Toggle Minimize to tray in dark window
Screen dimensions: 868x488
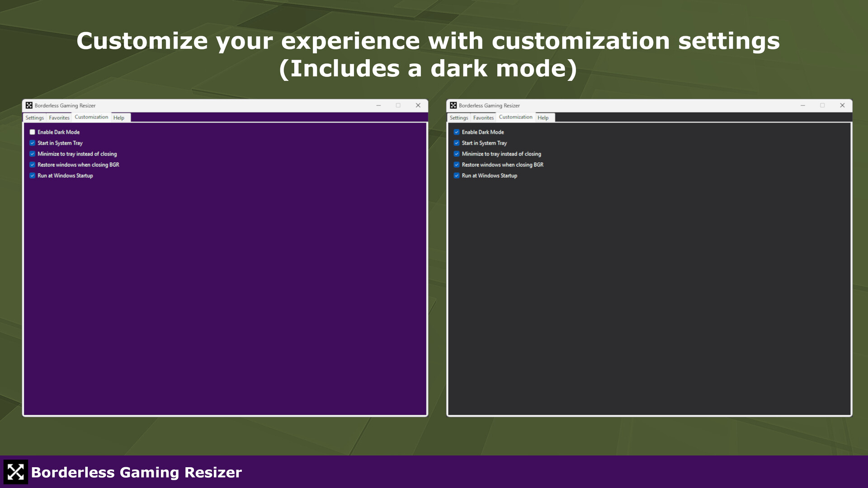pyautogui.click(x=457, y=154)
